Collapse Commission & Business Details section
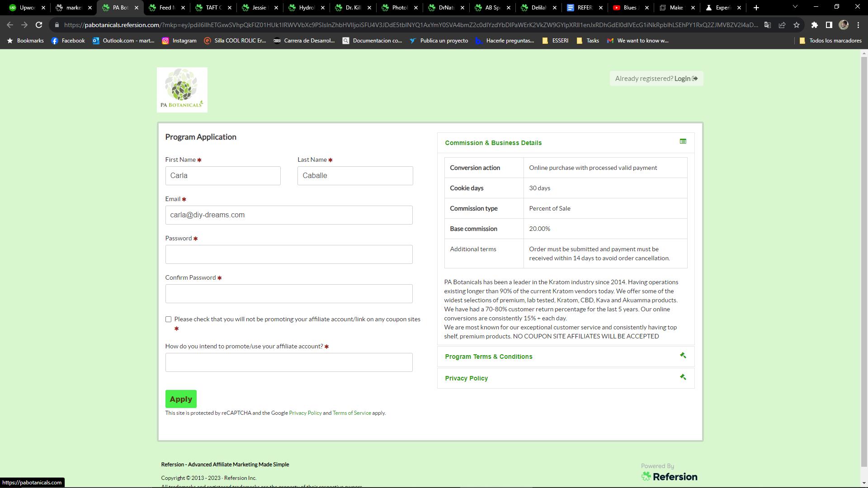Viewport: 868px width, 488px height. (566, 143)
